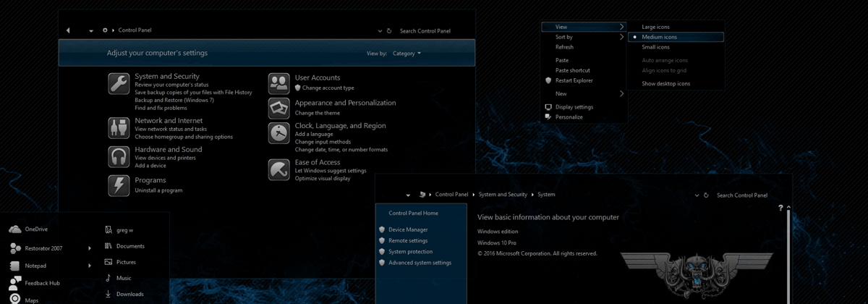The height and width of the screenshot is (304, 868).
Task: Open Backup and Restore (Windows 7) link
Action: point(174,100)
